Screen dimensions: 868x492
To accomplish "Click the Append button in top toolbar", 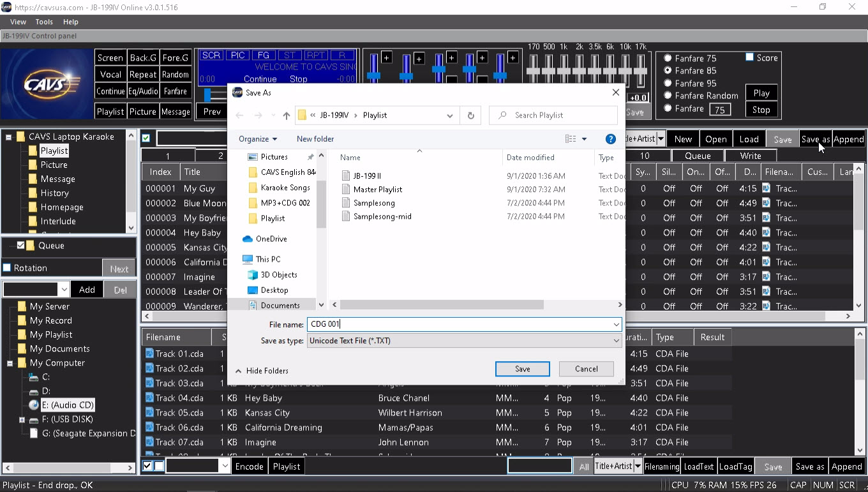I will coord(849,139).
